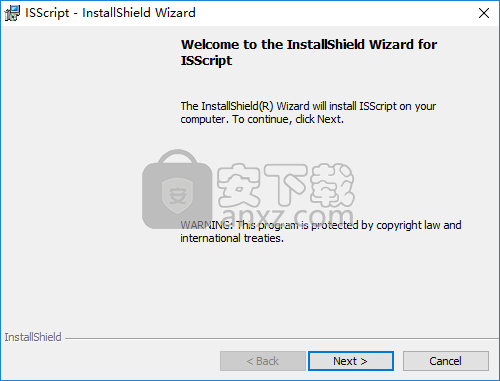Click the shield emblem inside the bag logo
Viewport: 500px width, 381px height.
coord(177,196)
